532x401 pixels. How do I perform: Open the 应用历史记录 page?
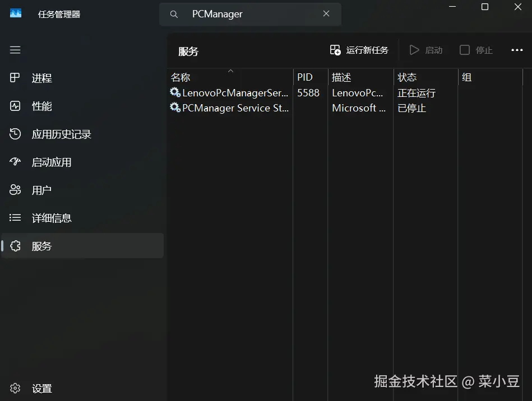coord(82,134)
